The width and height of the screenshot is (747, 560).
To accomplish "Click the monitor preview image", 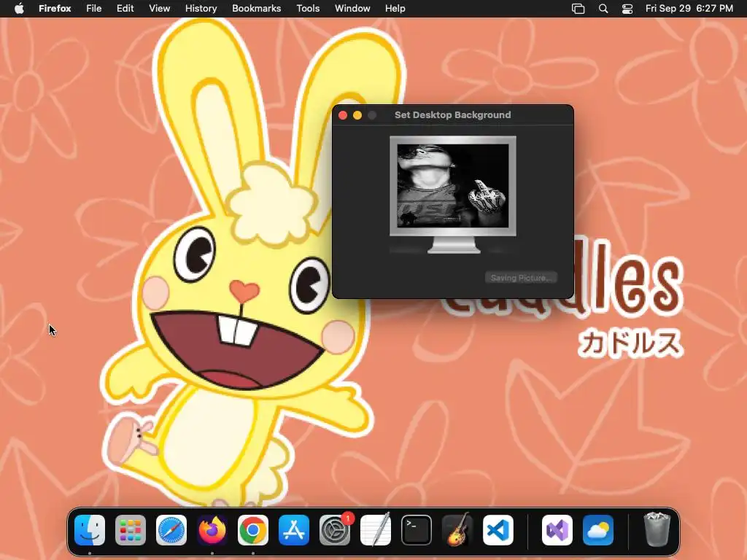I will coord(452,186).
